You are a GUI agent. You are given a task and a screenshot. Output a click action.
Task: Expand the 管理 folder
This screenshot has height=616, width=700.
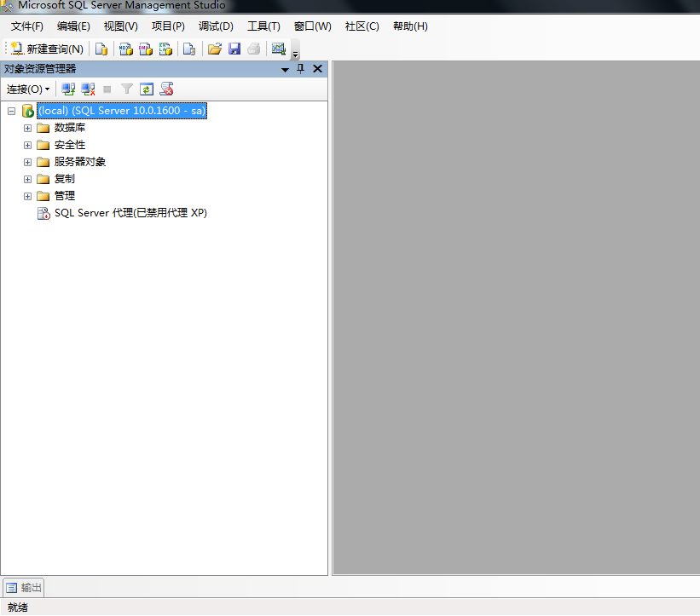[27, 196]
